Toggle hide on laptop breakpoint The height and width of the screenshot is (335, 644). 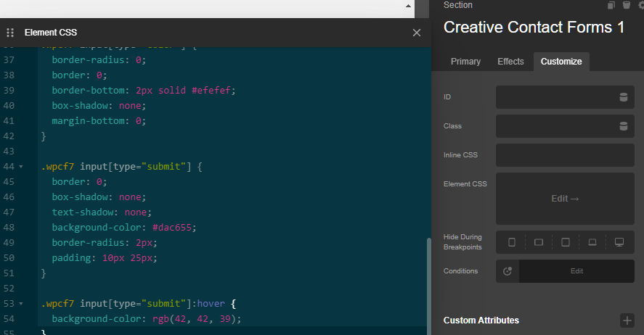click(x=592, y=242)
